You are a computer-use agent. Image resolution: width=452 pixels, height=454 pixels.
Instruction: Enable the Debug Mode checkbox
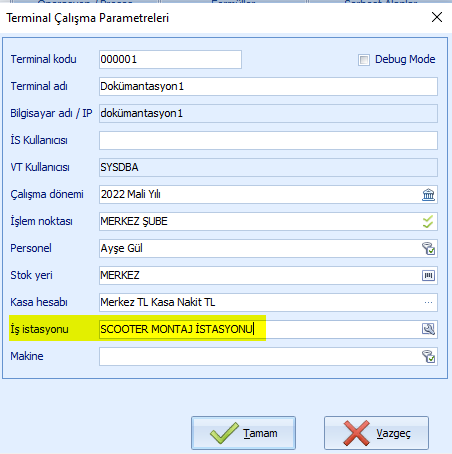click(364, 60)
